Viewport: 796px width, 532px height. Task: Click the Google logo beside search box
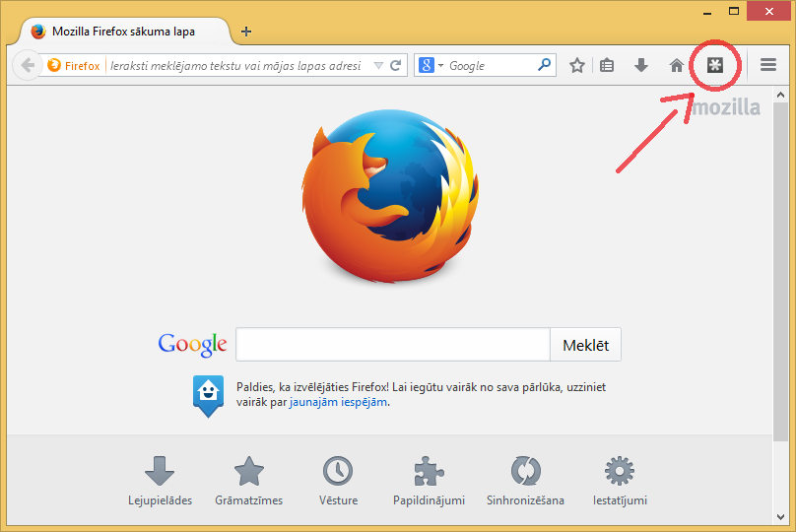192,345
